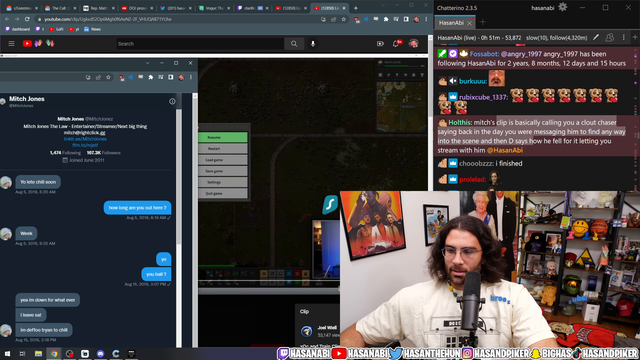640x360 pixels.
Task: Open the News bookmark
Action: coord(92,29)
